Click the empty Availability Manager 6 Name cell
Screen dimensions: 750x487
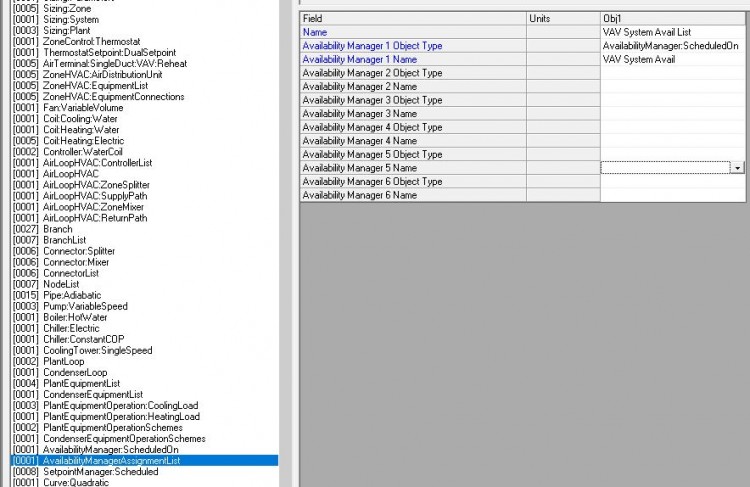tap(672, 195)
